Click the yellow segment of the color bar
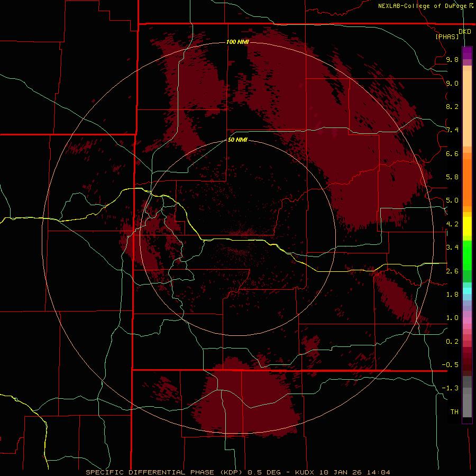The image size is (476, 476). click(x=467, y=226)
